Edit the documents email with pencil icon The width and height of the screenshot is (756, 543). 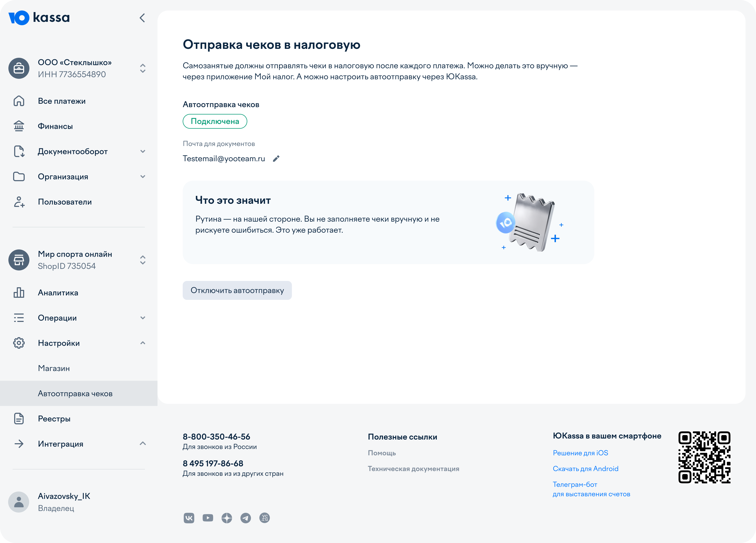point(276,159)
